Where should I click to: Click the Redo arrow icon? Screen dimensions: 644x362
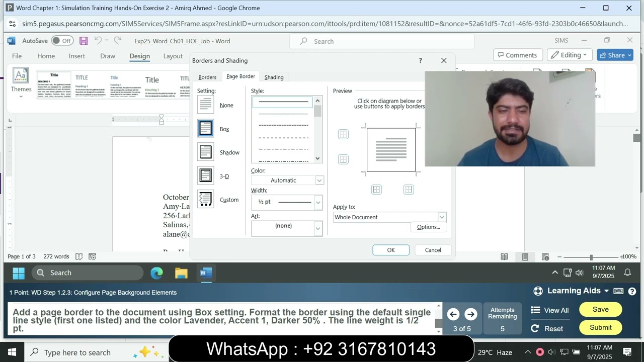[x=118, y=41]
